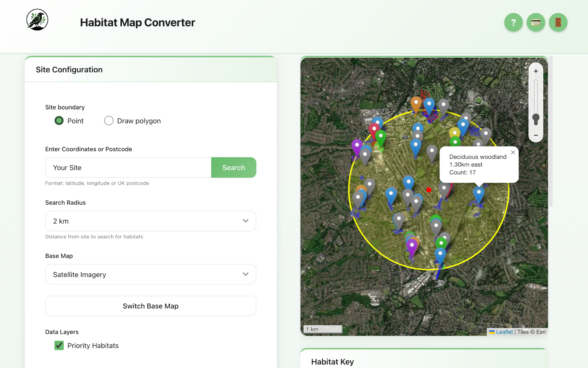This screenshot has height=368, width=588.
Task: Open the Base Map Satellite Imagery dropdown
Action: pos(151,274)
